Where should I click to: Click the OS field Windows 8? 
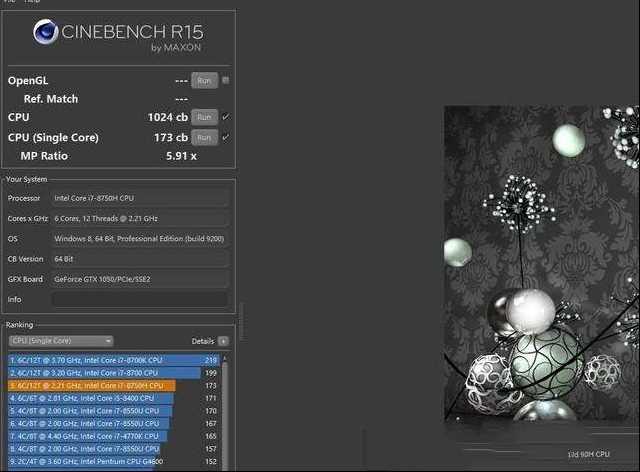(x=140, y=239)
